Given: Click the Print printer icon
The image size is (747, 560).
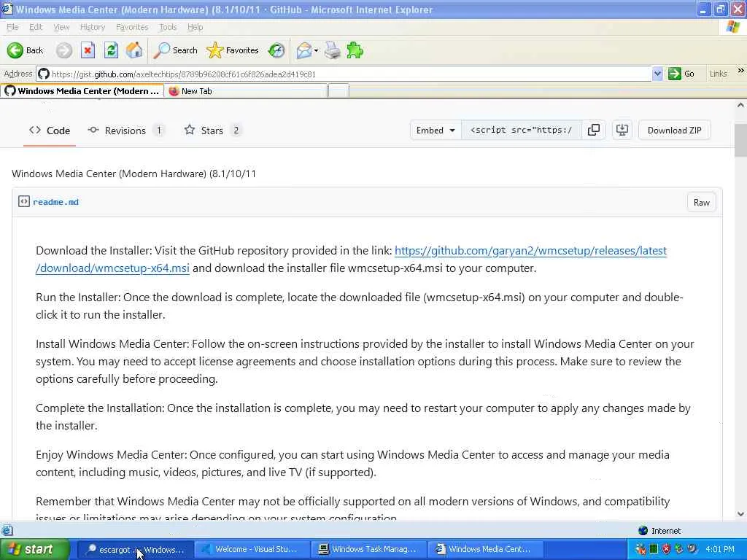Looking at the screenshot, I should coord(333,50).
